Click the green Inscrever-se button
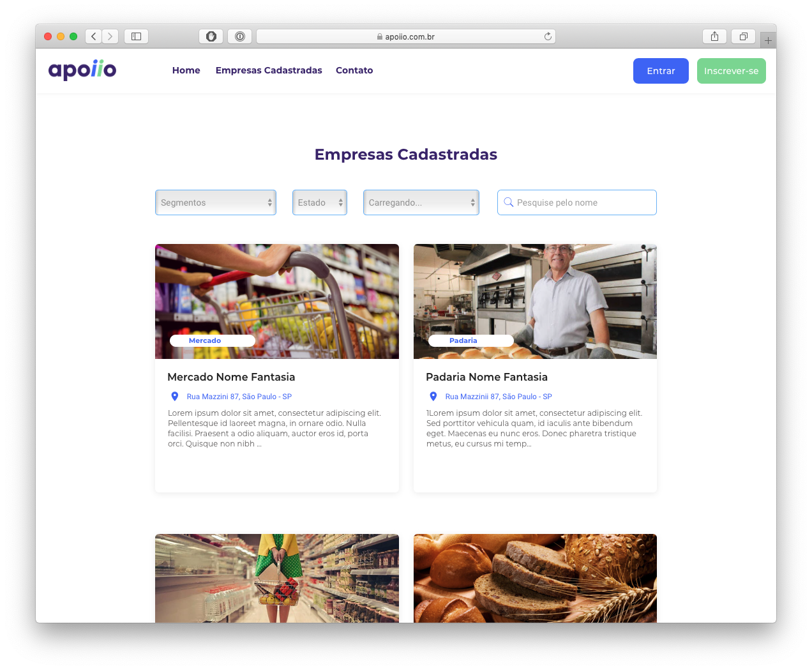Screen dimensions: 812x670 [732, 71]
